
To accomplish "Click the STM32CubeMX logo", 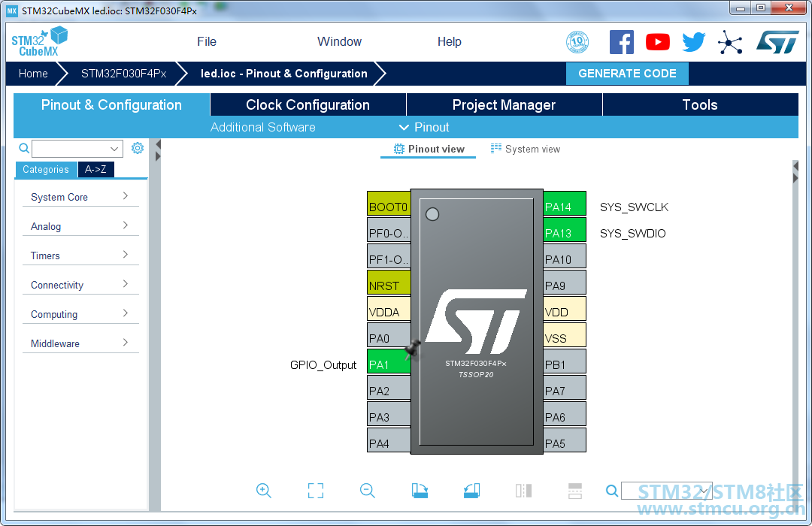I will click(39, 41).
